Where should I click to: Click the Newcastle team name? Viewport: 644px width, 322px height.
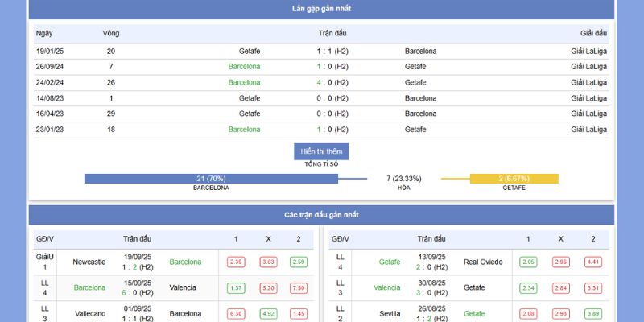[89, 262]
